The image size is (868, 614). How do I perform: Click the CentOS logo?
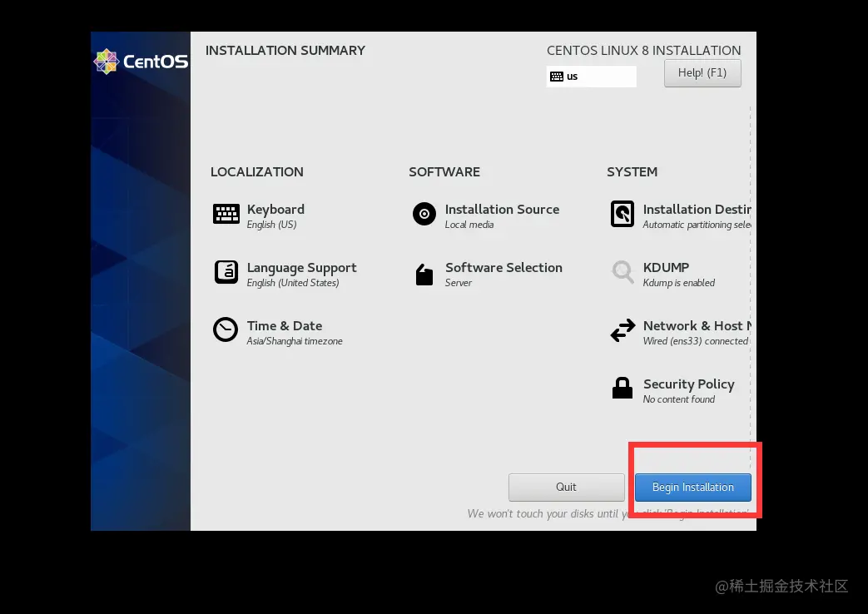click(141, 62)
